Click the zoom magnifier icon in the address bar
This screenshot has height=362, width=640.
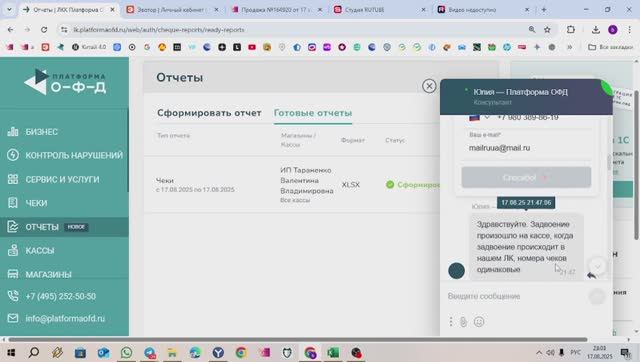532,29
